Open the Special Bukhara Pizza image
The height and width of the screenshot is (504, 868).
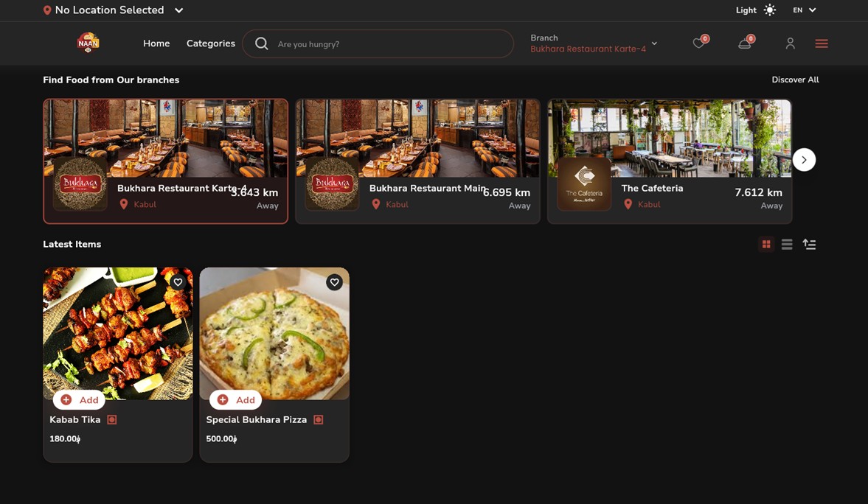pyautogui.click(x=274, y=334)
